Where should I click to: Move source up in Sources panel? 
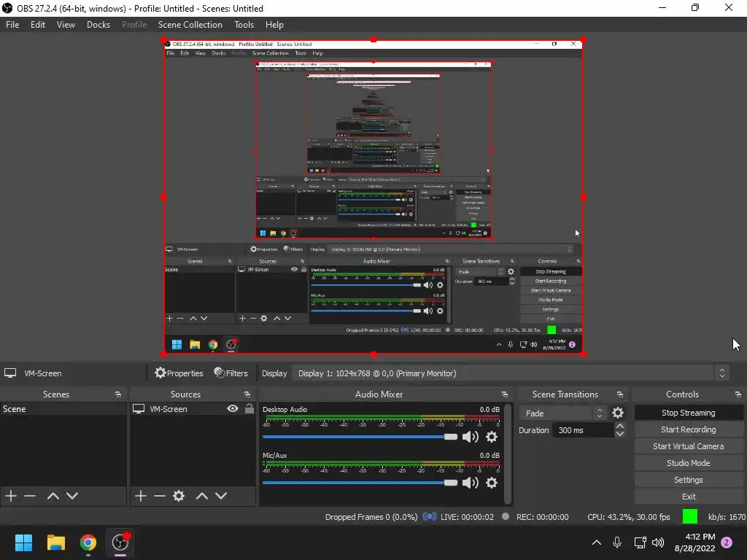pyautogui.click(x=202, y=496)
